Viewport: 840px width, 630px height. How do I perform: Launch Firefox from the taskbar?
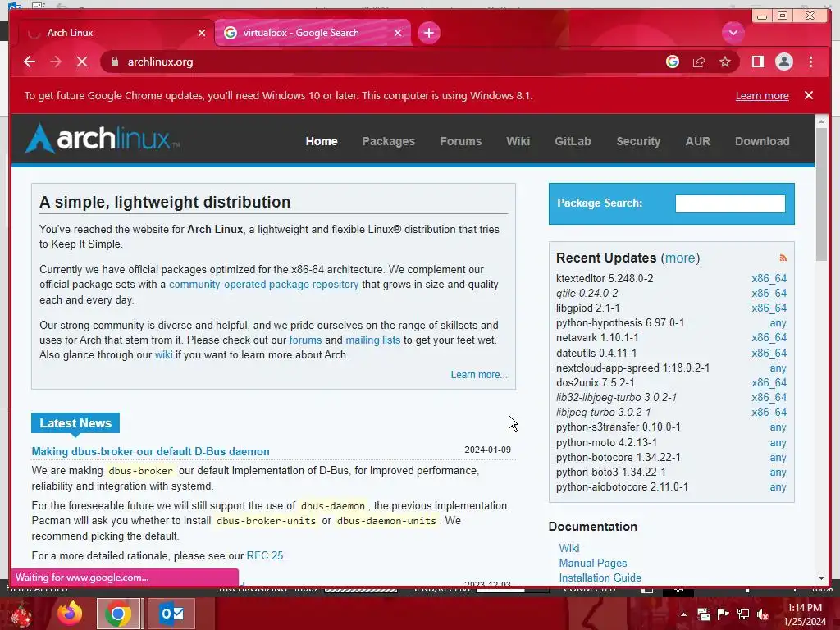pos(70,613)
